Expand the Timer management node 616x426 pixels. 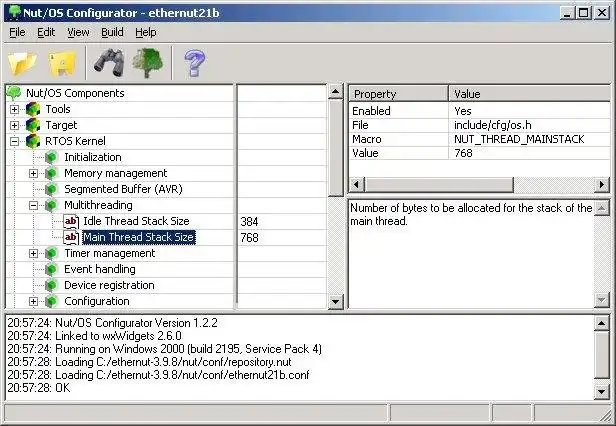point(33,253)
